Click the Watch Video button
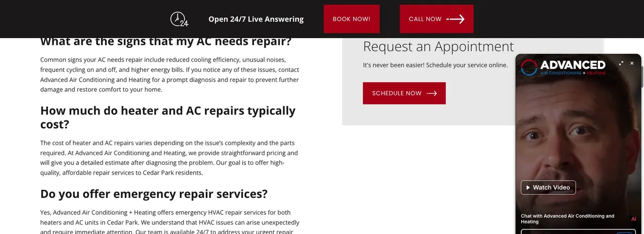The image size is (644, 234). click(548, 187)
